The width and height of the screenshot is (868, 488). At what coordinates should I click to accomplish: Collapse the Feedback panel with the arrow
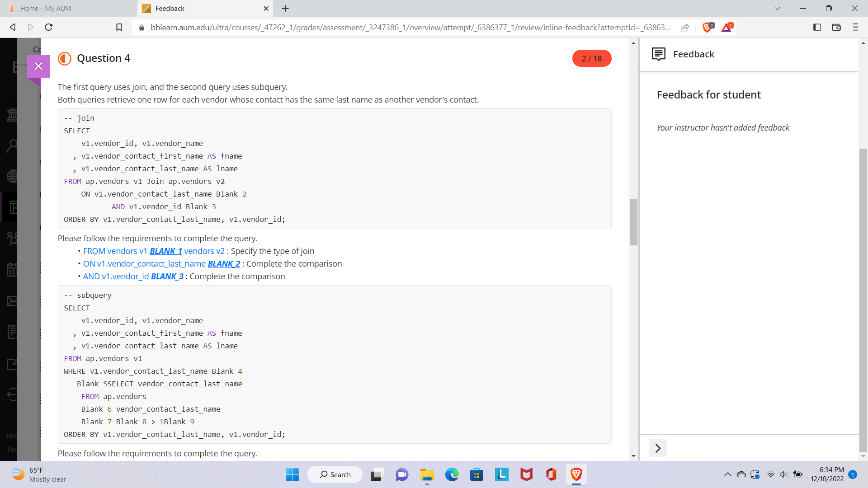click(658, 448)
